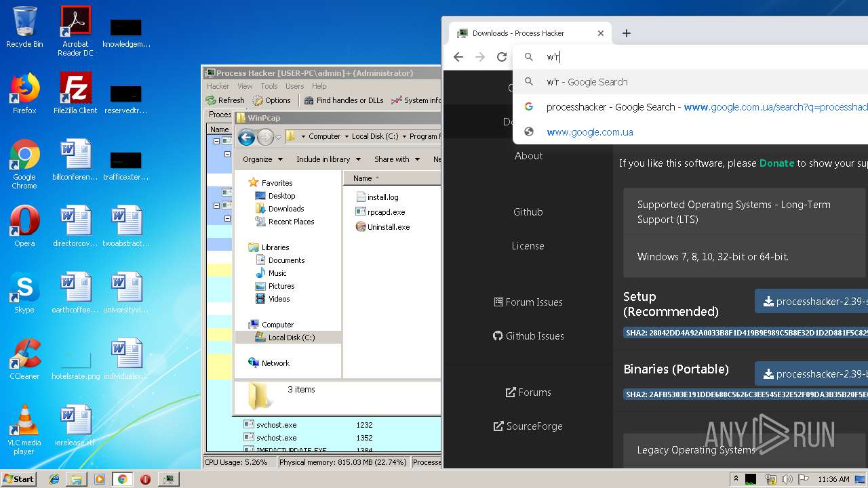Choose www.google.com.ua suggestion
This screenshot has height=488, width=868.
pyautogui.click(x=690, y=132)
